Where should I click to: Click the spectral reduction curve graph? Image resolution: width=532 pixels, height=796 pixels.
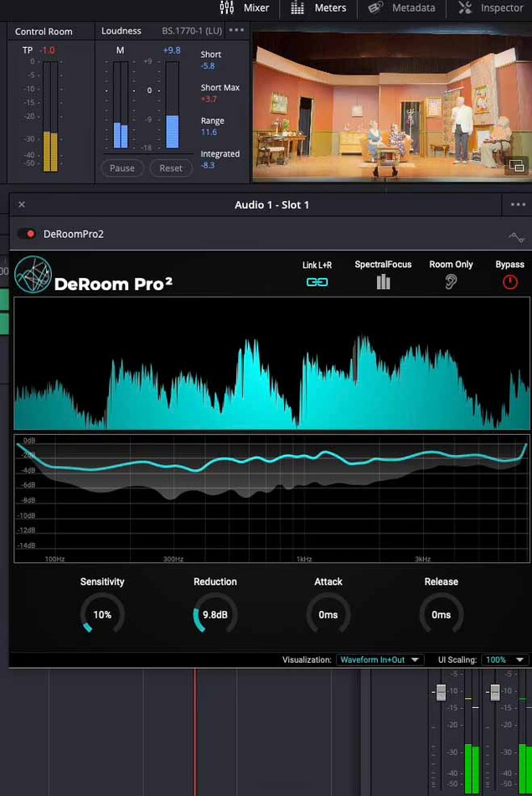pos(271,499)
